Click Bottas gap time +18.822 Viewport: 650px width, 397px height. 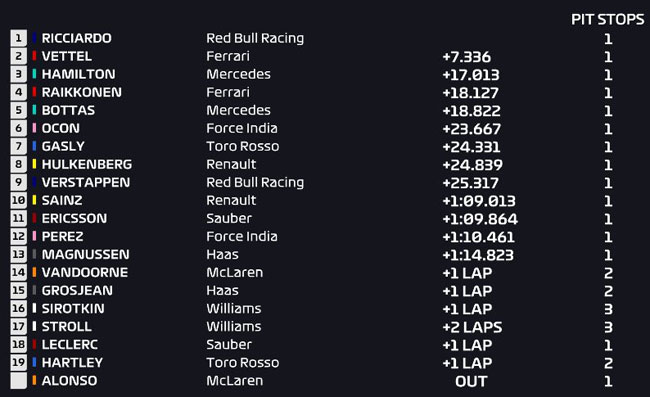click(x=471, y=111)
